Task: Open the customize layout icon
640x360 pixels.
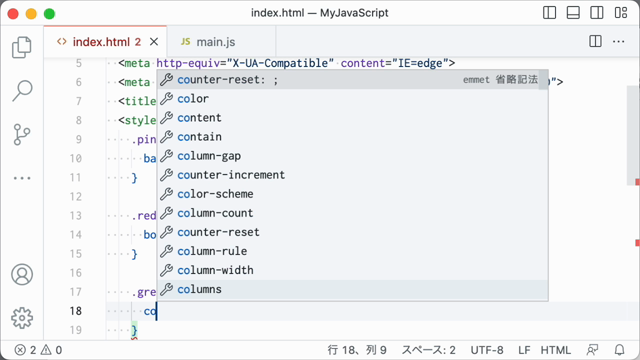Action: click(621, 13)
